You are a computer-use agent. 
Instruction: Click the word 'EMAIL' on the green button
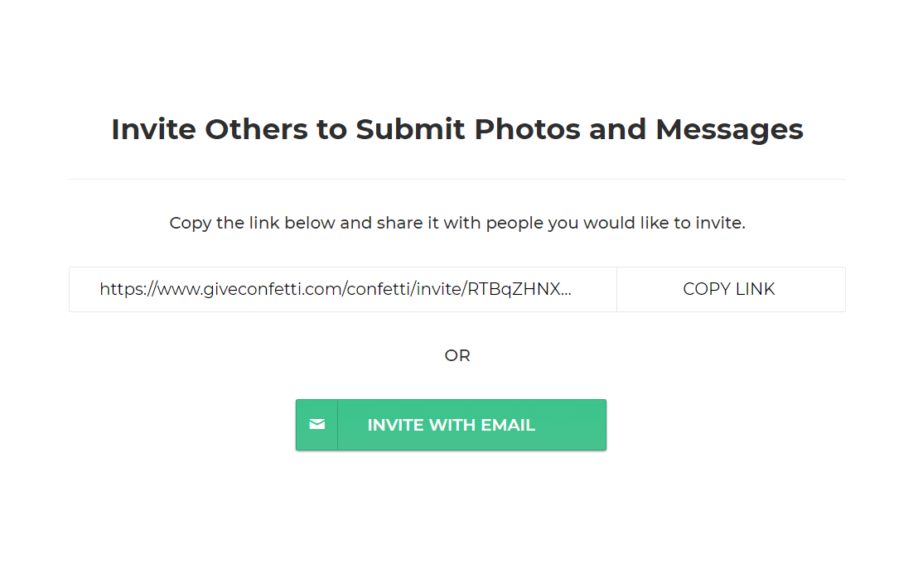pyautogui.click(x=507, y=425)
